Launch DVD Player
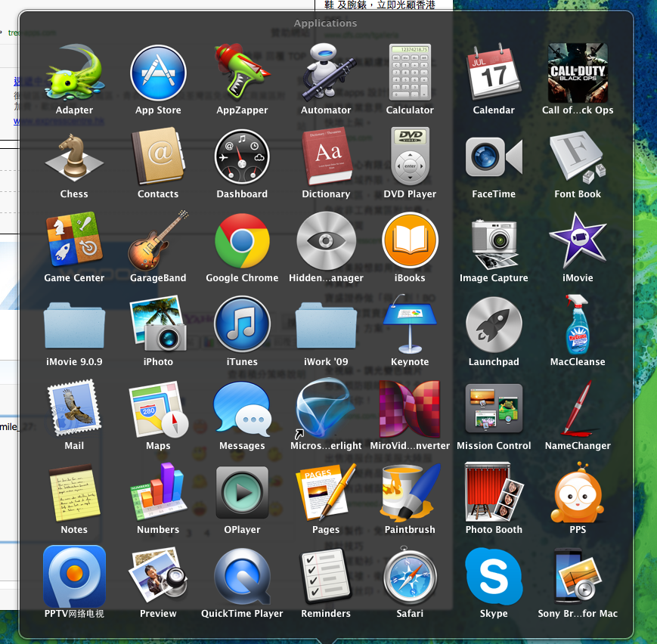The image size is (657, 644). [x=410, y=156]
